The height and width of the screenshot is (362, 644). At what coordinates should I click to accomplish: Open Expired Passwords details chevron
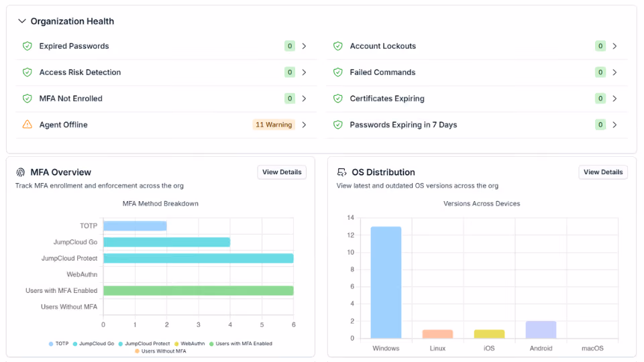[304, 46]
